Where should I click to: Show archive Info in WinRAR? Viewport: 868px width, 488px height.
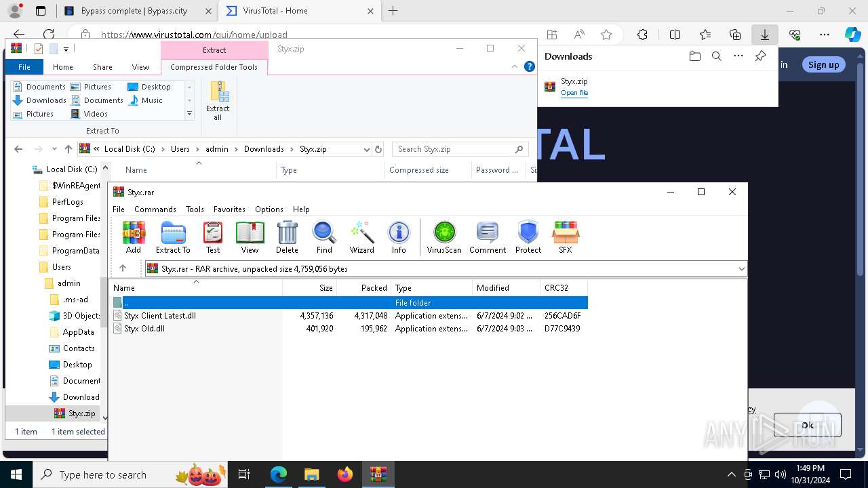(399, 238)
